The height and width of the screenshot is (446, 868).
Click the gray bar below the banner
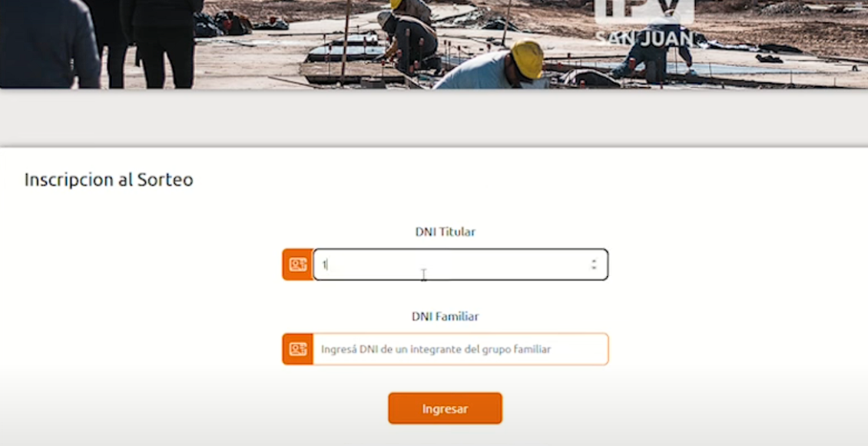point(434,118)
